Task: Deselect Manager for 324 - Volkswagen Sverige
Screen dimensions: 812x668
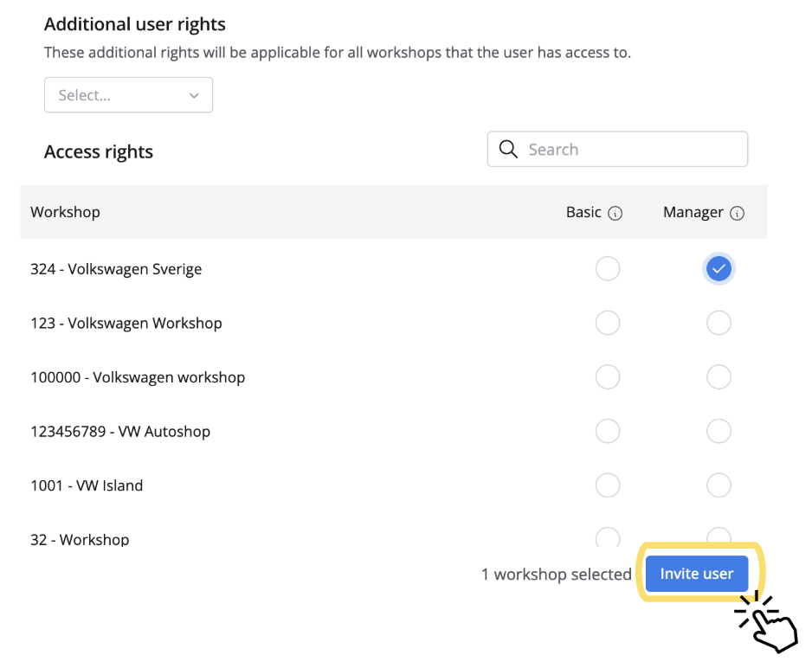Action: (x=719, y=269)
